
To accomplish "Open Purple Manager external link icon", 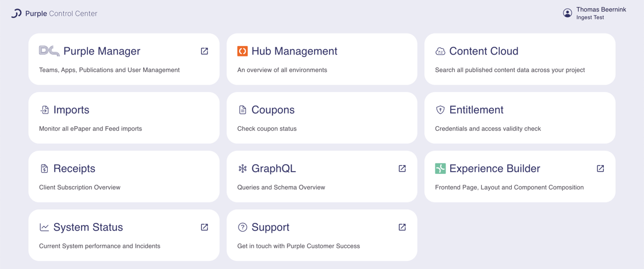I will (x=204, y=51).
